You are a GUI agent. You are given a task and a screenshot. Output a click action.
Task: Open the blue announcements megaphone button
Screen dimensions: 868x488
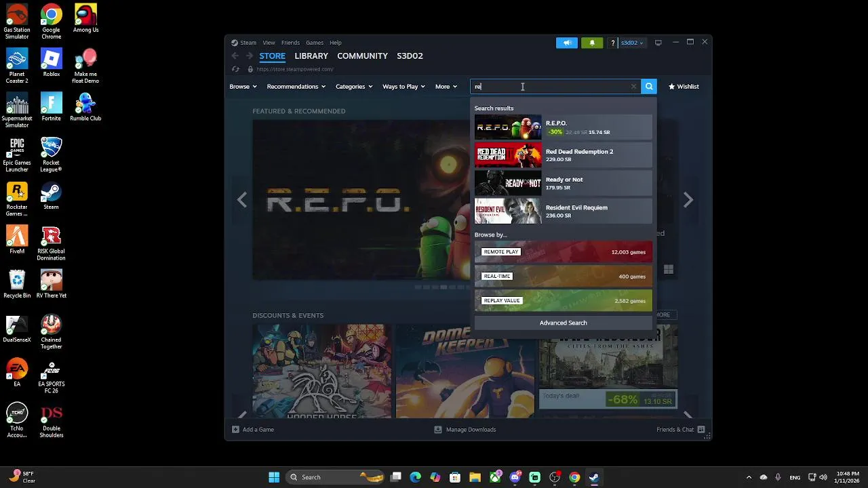point(567,43)
